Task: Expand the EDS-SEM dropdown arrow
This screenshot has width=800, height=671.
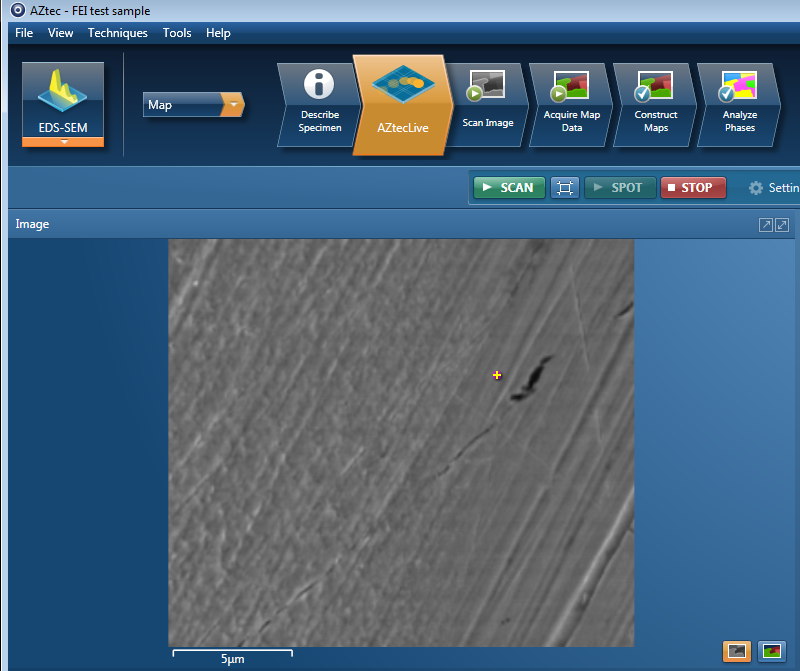Action: 64,142
